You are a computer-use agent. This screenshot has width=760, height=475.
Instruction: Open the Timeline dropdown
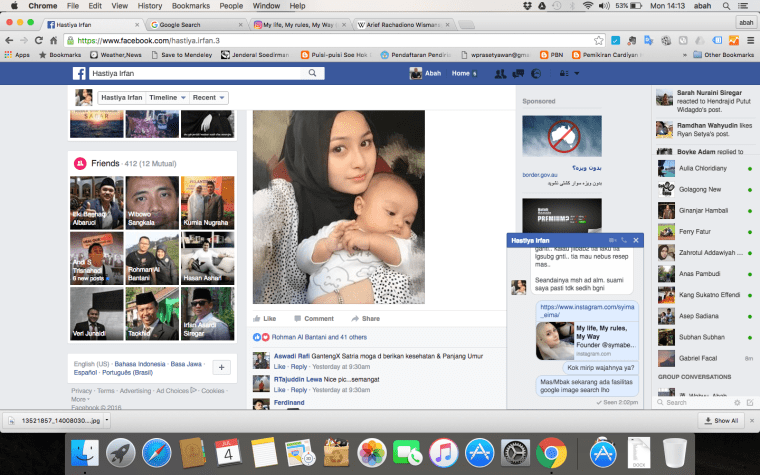[x=168, y=98]
